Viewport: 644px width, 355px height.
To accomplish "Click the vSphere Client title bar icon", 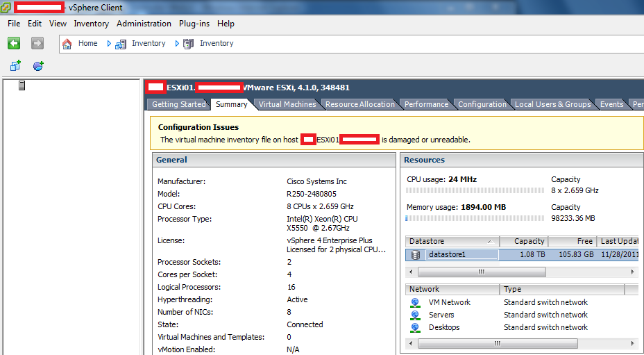I will pyautogui.click(x=6, y=8).
